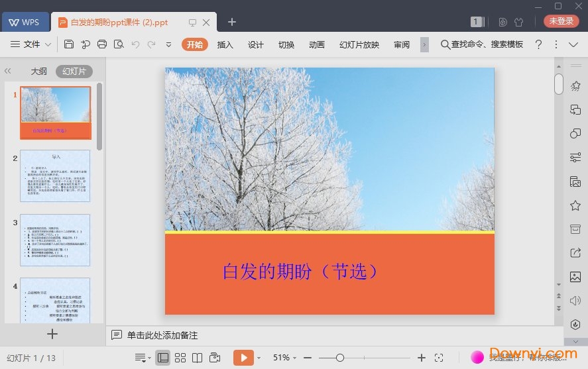Click the pink assistant circle icon
Screen dimensions: 588x369
[477, 357]
